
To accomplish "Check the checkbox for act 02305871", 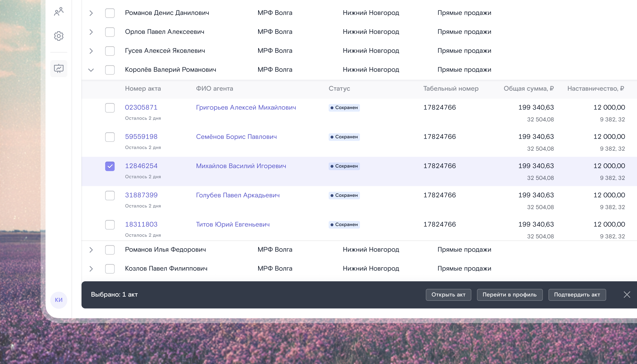I will pos(110,108).
